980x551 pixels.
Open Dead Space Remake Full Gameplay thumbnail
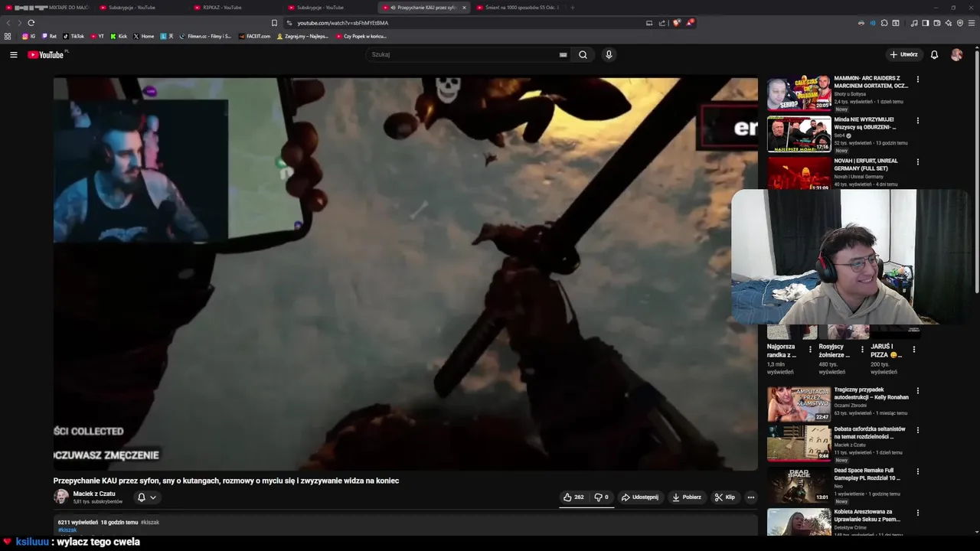799,486
